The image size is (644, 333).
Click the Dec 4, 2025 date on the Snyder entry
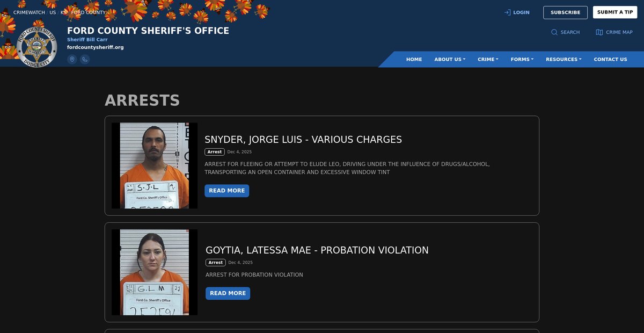coord(239,152)
